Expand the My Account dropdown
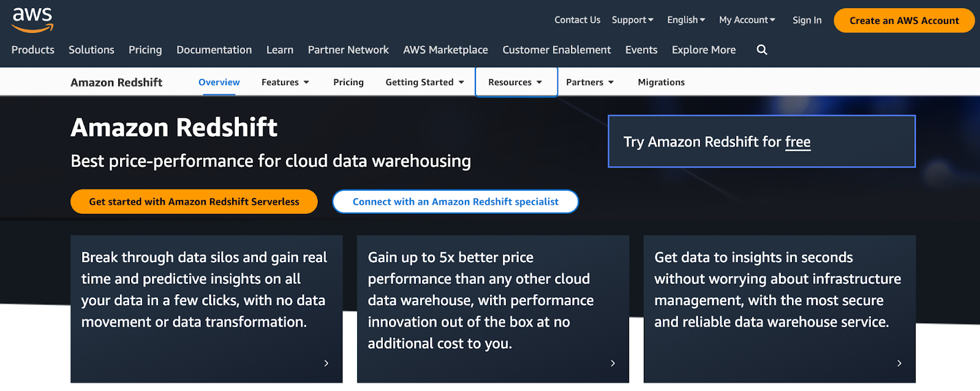 747,20
